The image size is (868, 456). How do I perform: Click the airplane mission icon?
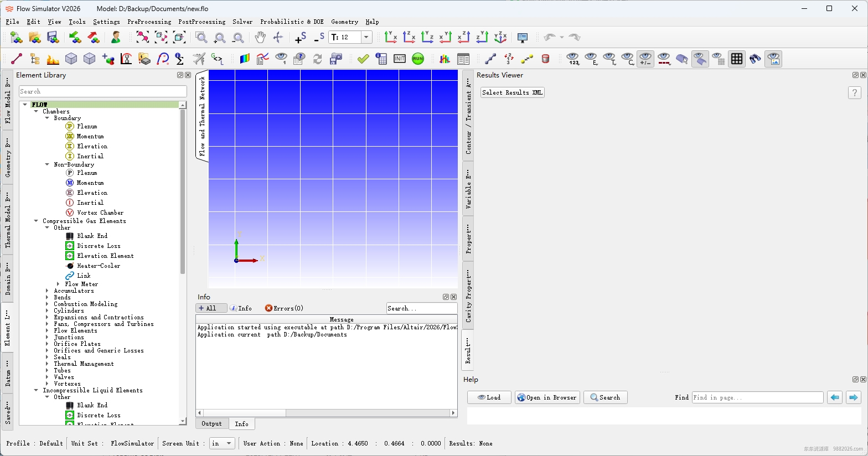pyautogui.click(x=199, y=59)
